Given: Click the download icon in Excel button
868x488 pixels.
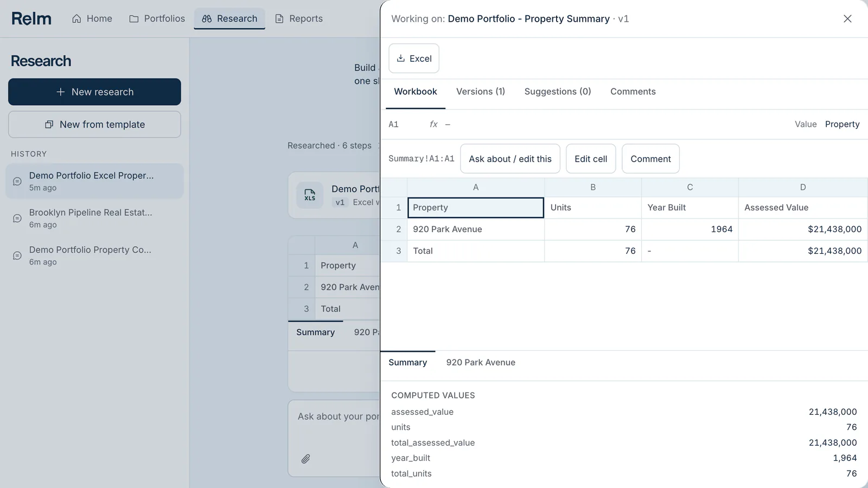Looking at the screenshot, I should pos(401,59).
